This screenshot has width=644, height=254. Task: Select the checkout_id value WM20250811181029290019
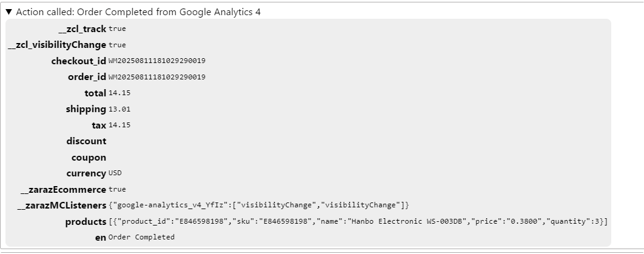click(157, 61)
